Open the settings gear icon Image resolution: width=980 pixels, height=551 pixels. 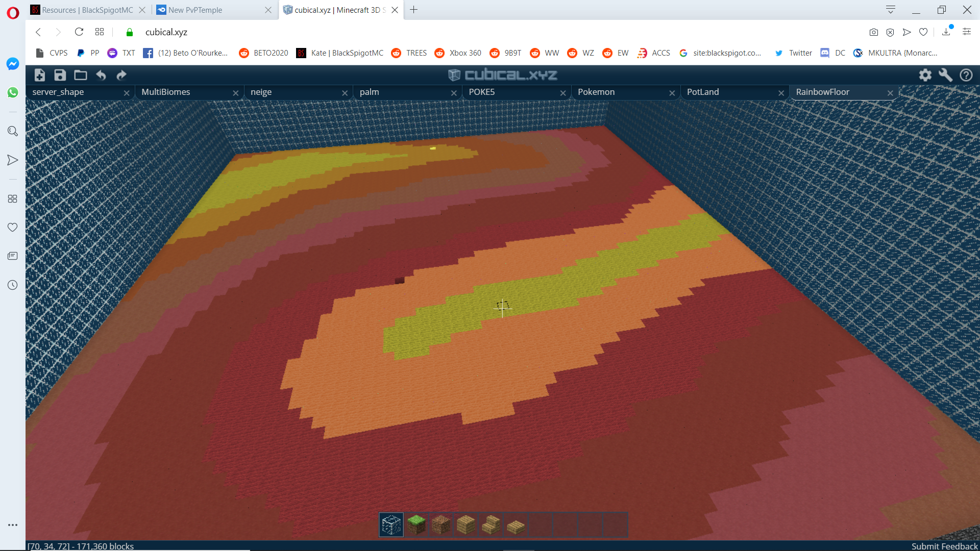click(x=925, y=75)
